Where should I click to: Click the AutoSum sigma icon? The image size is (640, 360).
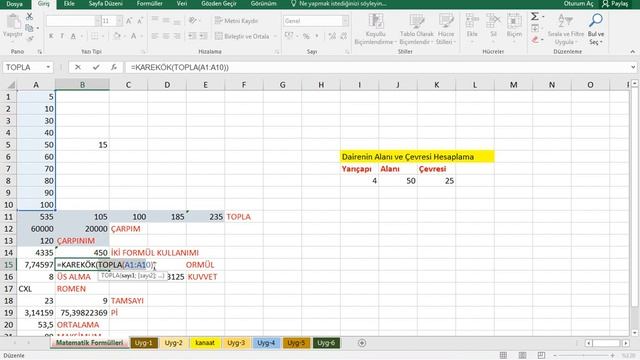coord(535,17)
